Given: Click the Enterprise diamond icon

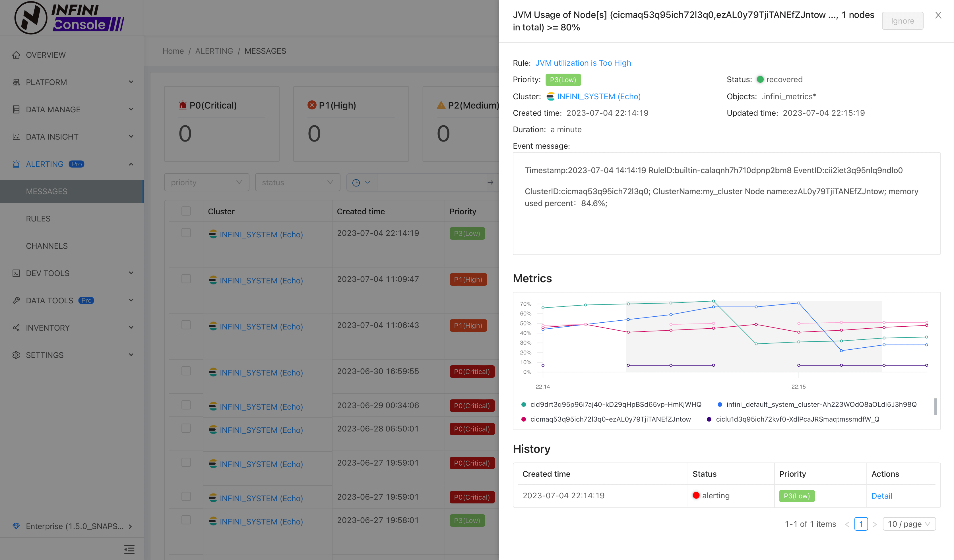Looking at the screenshot, I should [x=16, y=526].
